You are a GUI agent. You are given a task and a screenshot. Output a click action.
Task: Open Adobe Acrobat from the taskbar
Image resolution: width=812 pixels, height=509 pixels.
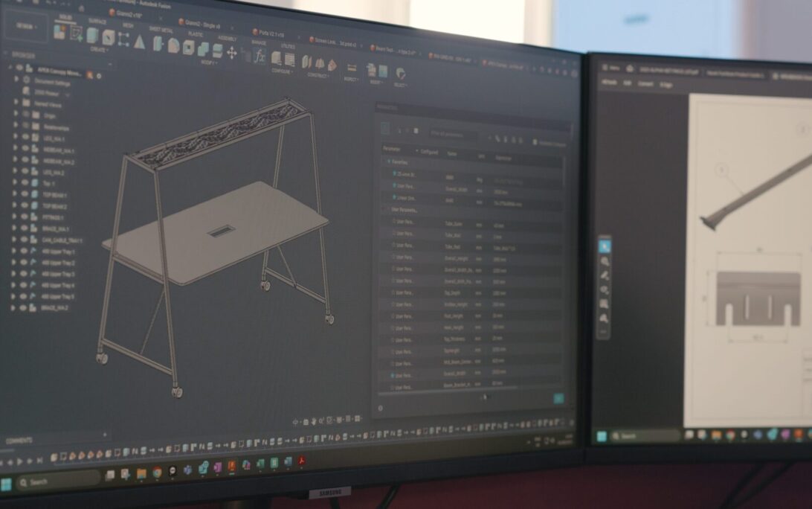point(301,461)
